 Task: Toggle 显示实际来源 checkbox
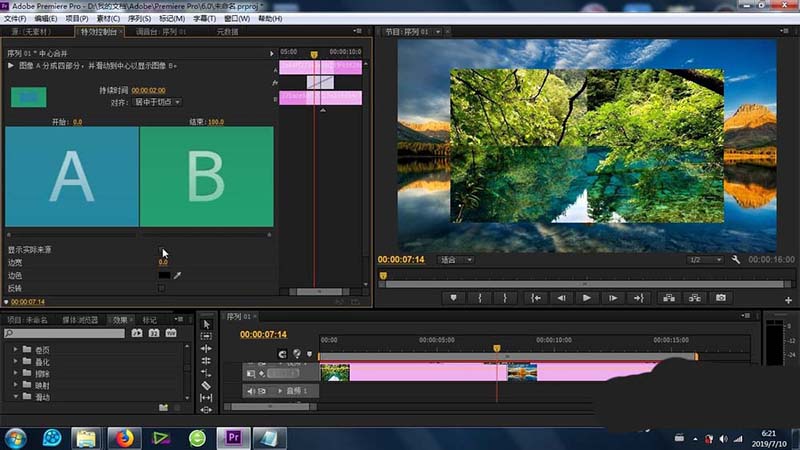coord(161,250)
